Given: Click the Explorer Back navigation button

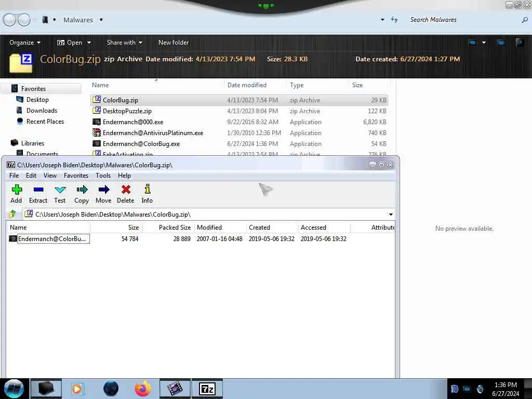Looking at the screenshot, I should (x=9, y=20).
